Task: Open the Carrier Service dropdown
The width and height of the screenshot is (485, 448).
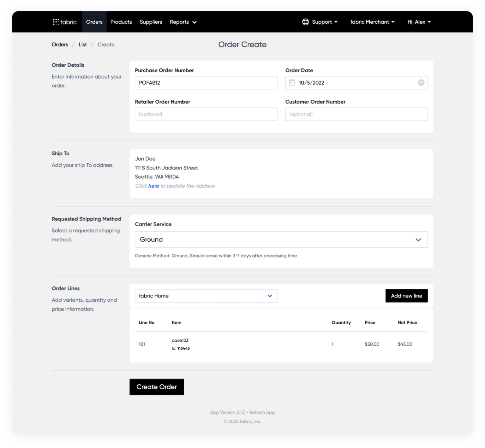Action: click(418, 239)
